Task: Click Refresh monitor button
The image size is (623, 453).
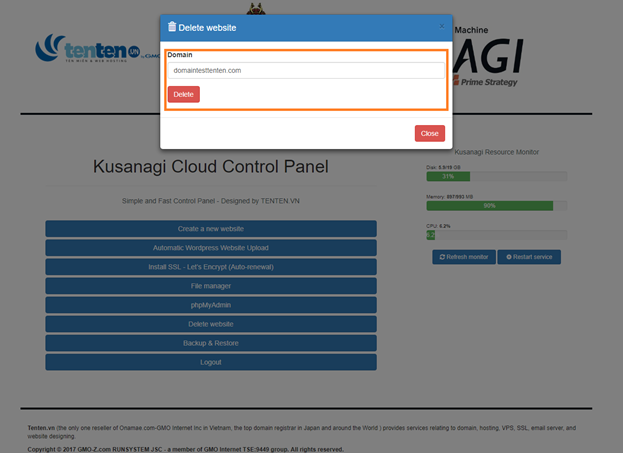Action: [464, 257]
